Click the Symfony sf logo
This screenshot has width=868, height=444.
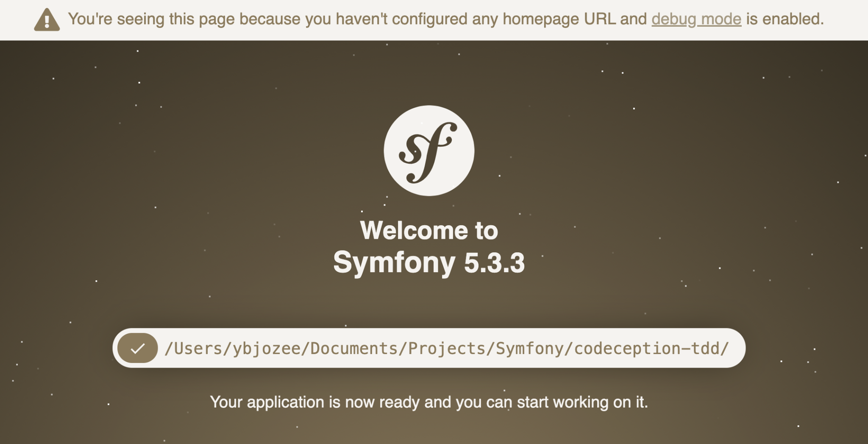[429, 151]
